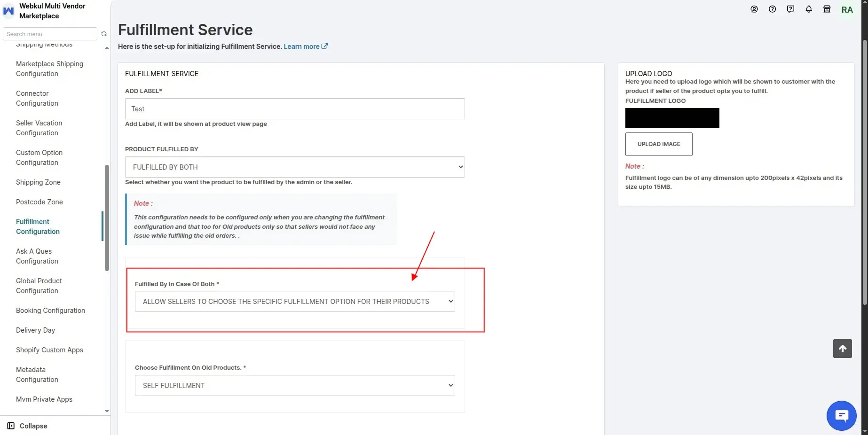
Task: Click the Add Label text field
Action: pyautogui.click(x=295, y=109)
